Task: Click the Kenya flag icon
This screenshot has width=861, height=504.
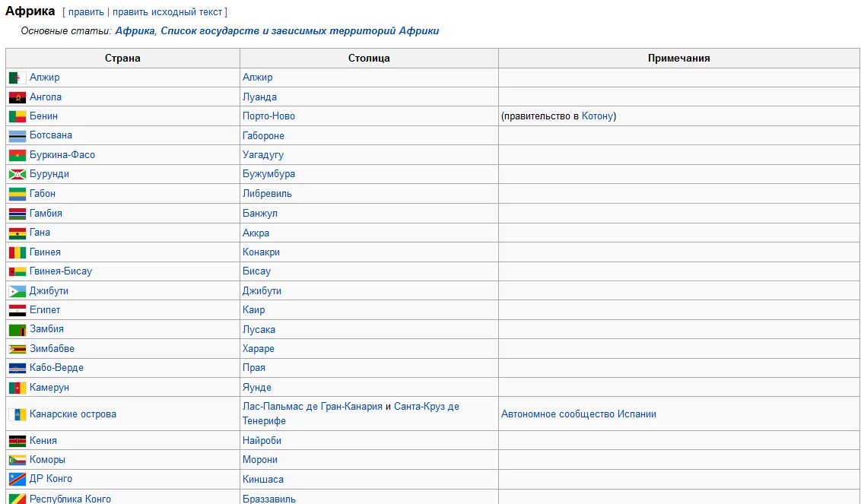Action: click(x=17, y=441)
